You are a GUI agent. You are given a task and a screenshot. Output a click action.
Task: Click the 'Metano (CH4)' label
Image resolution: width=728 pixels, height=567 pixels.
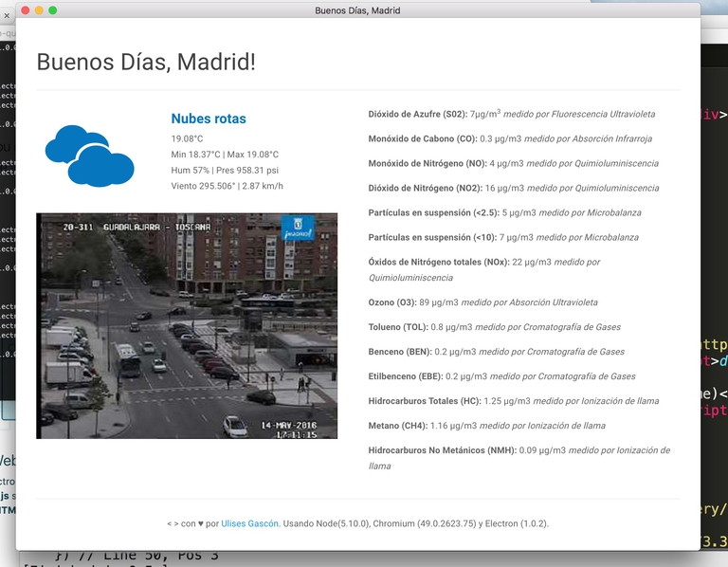click(398, 426)
